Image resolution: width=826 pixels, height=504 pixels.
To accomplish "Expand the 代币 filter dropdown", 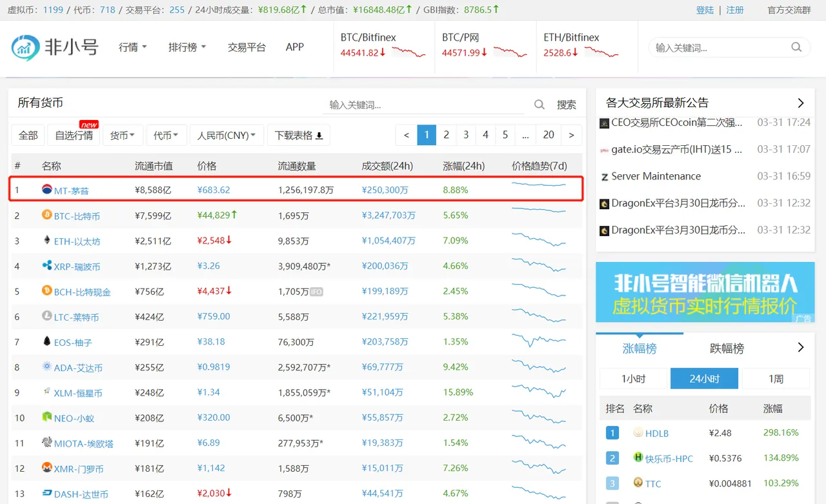I will pyautogui.click(x=166, y=135).
